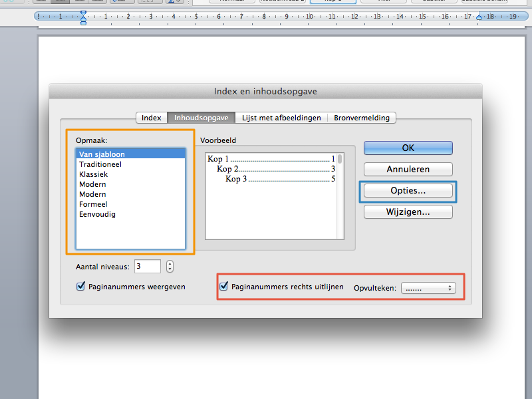
Task: Click the Wijzigen... button
Action: click(x=408, y=211)
